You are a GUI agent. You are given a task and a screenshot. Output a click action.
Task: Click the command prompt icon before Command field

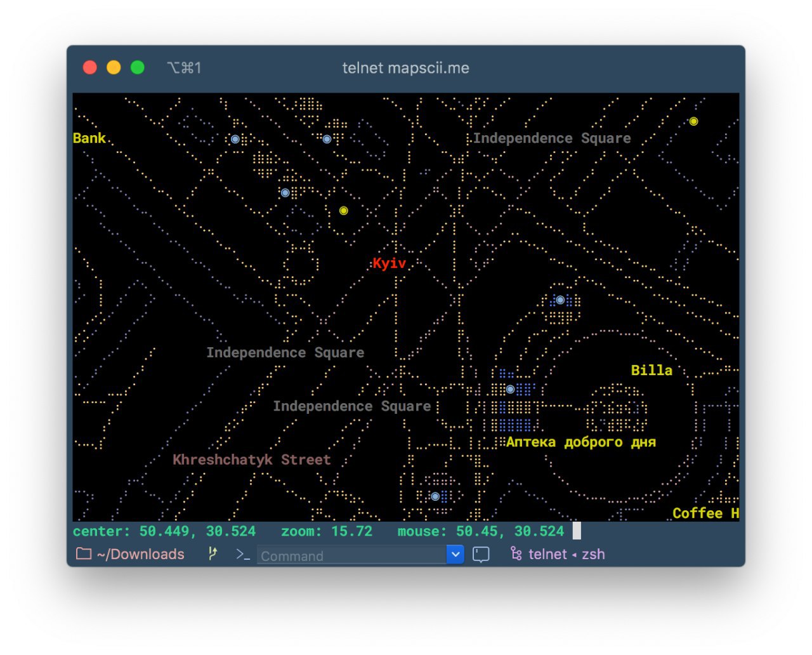pos(243,555)
